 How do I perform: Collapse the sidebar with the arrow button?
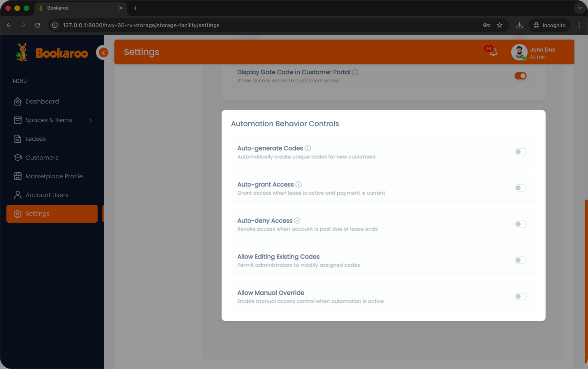[x=103, y=52]
